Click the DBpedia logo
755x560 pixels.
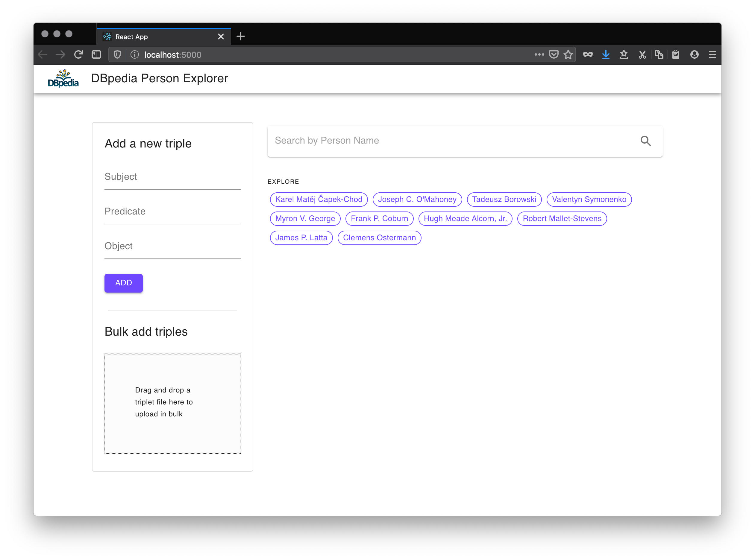[x=63, y=79]
